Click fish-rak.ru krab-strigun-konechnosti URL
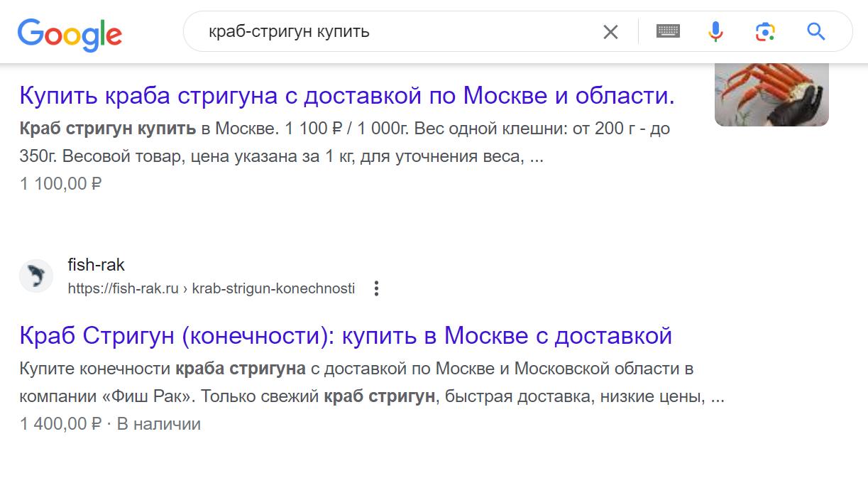This screenshot has height=483, width=868. click(x=211, y=288)
